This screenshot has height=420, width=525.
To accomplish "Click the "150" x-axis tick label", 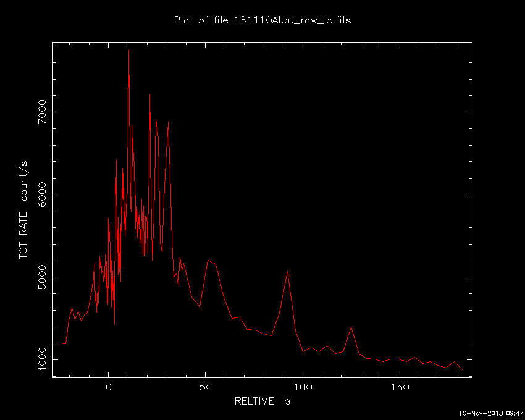I will (400, 387).
